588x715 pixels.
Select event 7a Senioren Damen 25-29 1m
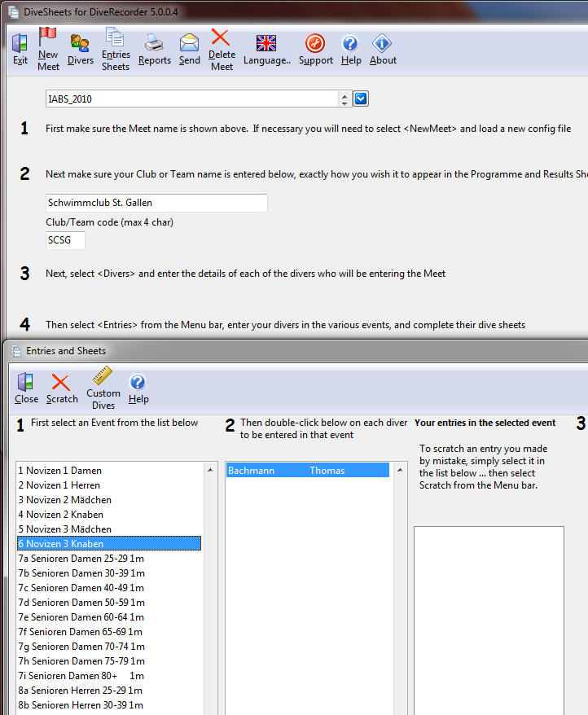click(x=109, y=558)
